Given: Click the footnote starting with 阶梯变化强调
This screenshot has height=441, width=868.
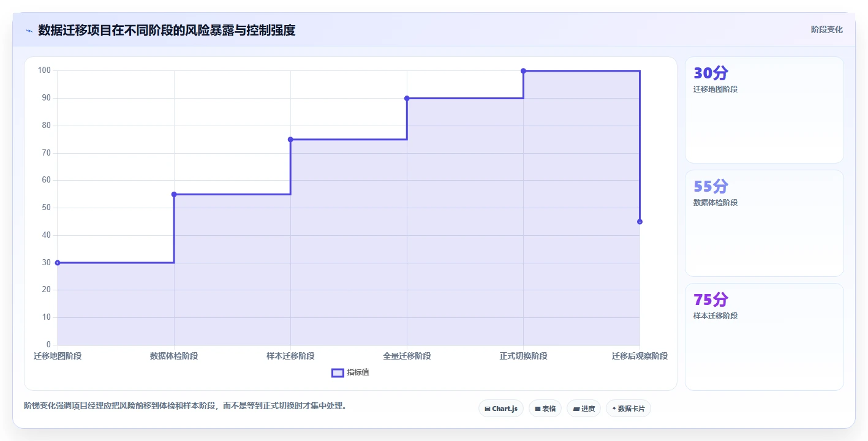Looking at the screenshot, I should pos(186,405).
